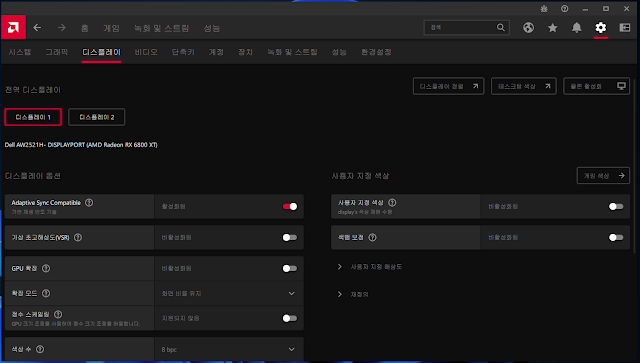
Task: Switch to the 단축키 tab
Action: click(x=183, y=52)
